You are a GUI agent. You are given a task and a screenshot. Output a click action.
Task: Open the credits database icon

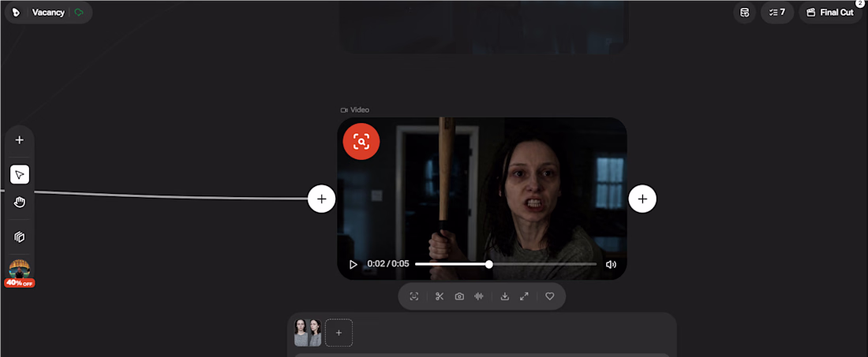(x=745, y=12)
